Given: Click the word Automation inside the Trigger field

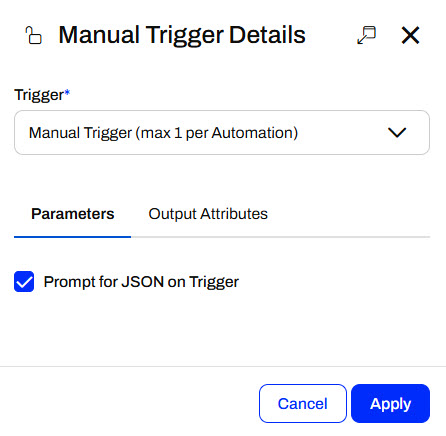Looking at the screenshot, I should (x=252, y=133).
